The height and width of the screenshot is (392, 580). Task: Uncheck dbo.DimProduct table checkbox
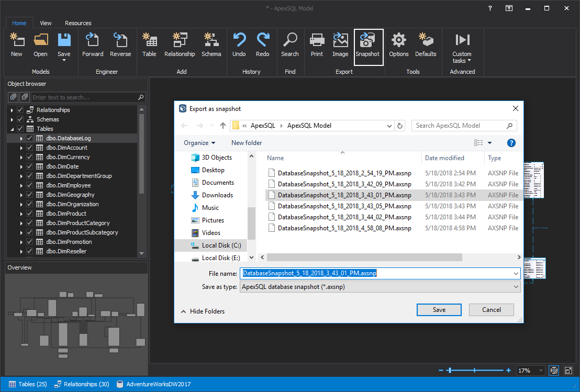(x=30, y=214)
